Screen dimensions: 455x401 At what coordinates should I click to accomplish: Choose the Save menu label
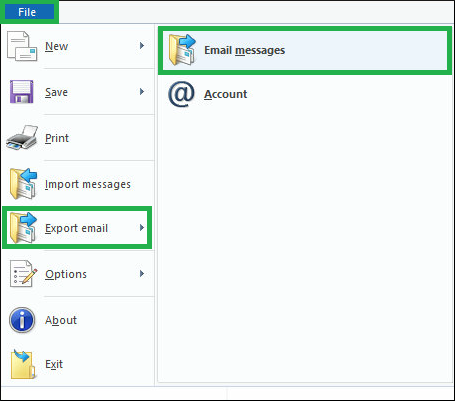[x=56, y=92]
